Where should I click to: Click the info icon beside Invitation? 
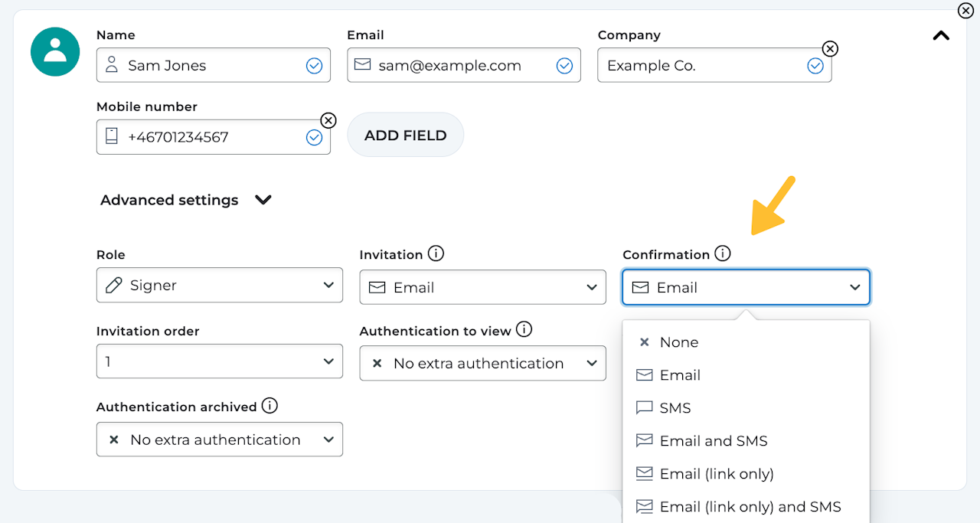point(436,253)
